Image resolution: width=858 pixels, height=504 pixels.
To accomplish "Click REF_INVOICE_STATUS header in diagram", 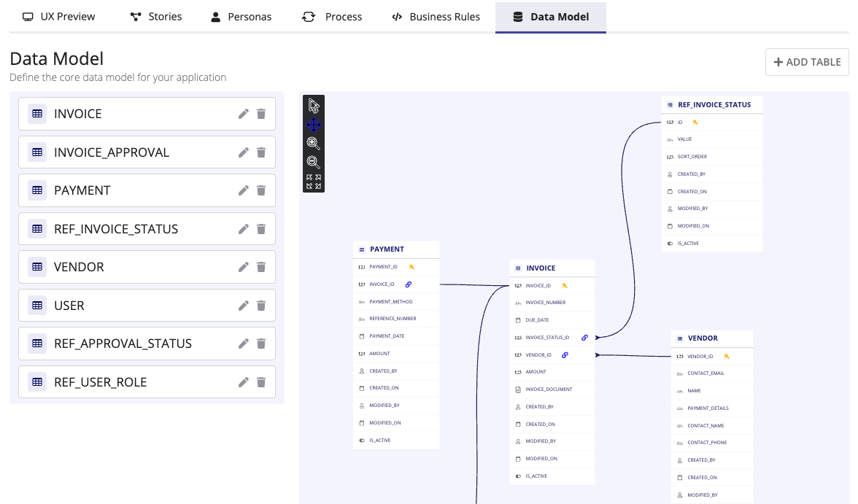I will 712,104.
